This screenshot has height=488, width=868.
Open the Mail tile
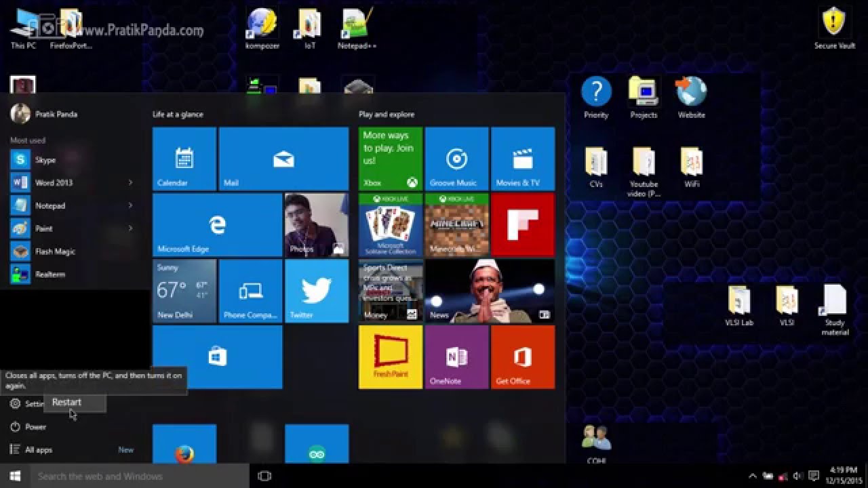[283, 159]
